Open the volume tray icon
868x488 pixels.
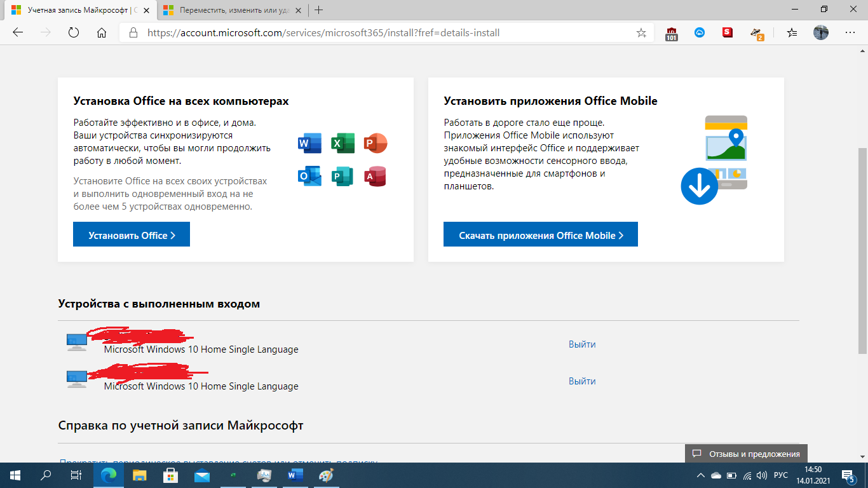pos(762,475)
